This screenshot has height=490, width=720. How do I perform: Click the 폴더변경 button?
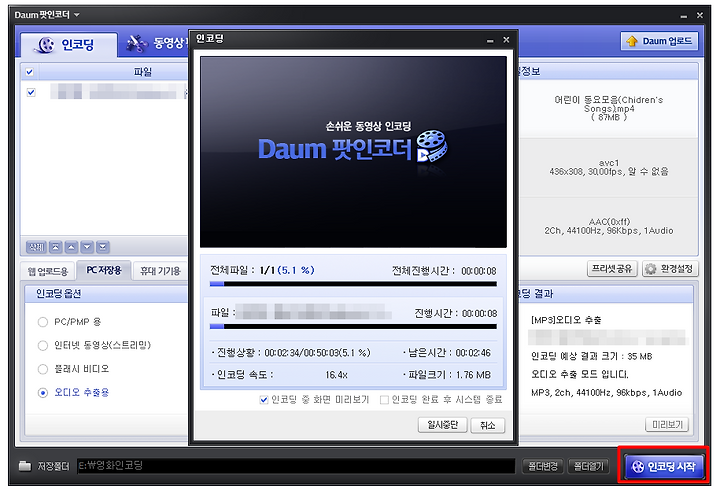coord(543,467)
